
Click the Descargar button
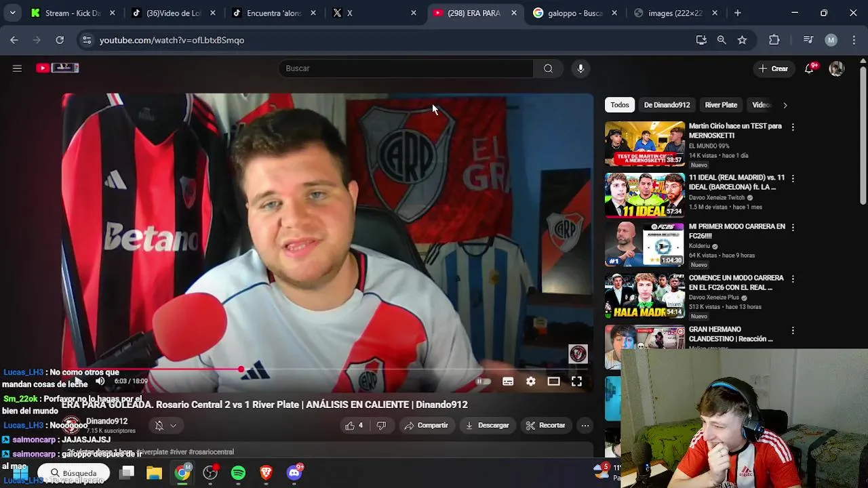pos(487,426)
